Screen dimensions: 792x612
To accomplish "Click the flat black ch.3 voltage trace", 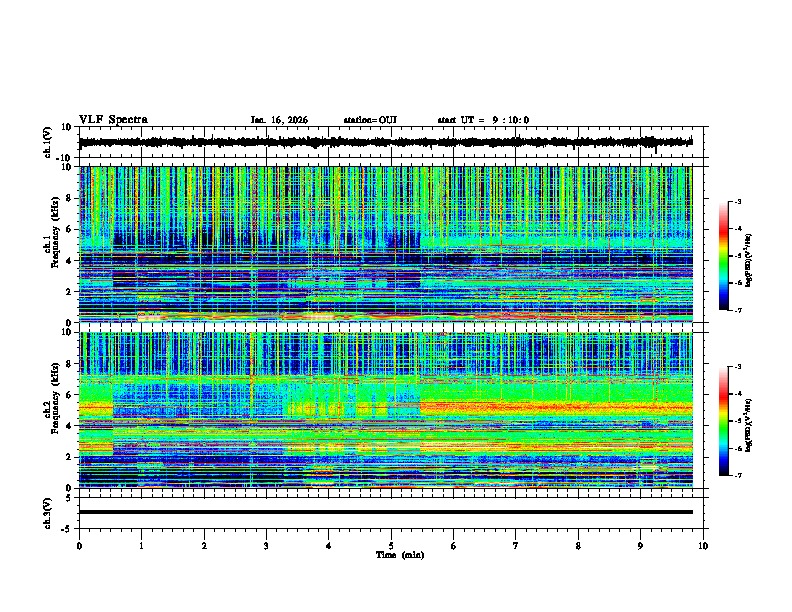I will click(x=385, y=512).
